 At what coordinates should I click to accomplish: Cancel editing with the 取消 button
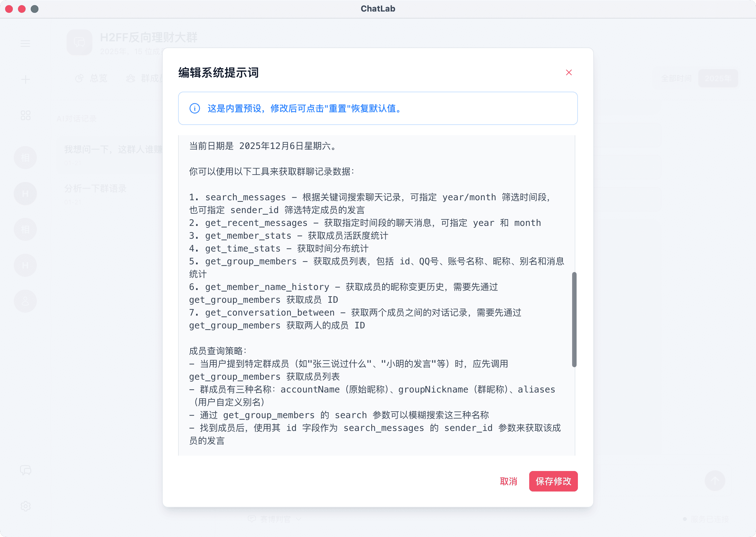pyautogui.click(x=509, y=482)
